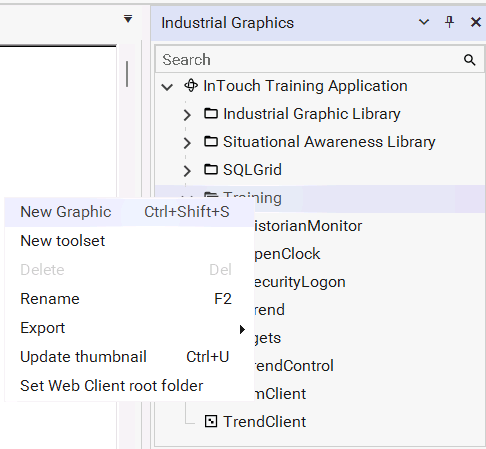Choose Rename from context menu
The width and height of the screenshot is (486, 449).
point(129,299)
